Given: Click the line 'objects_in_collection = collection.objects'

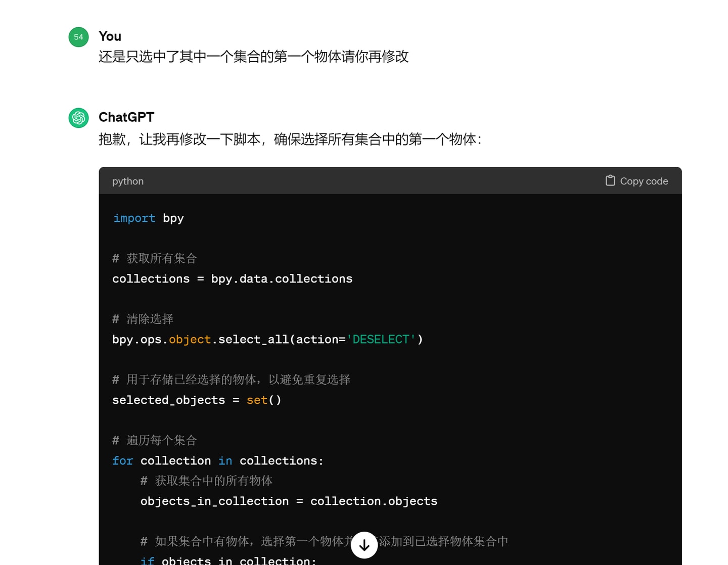Looking at the screenshot, I should pos(289,501).
